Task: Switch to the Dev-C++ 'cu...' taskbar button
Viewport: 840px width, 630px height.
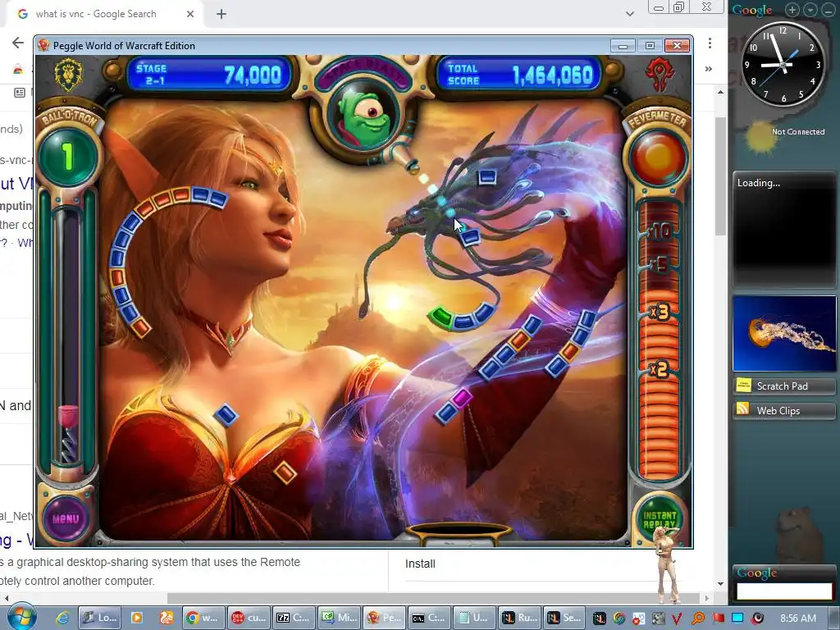Action: [x=247, y=618]
